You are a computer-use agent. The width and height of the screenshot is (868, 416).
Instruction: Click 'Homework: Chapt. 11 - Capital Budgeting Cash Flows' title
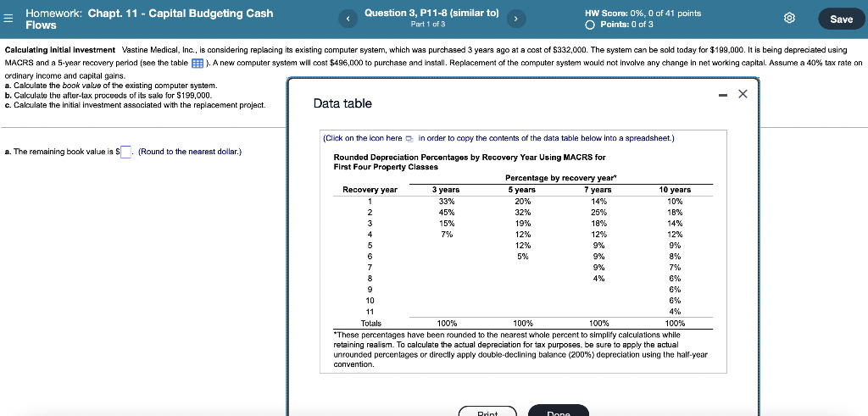pyautogui.click(x=149, y=19)
